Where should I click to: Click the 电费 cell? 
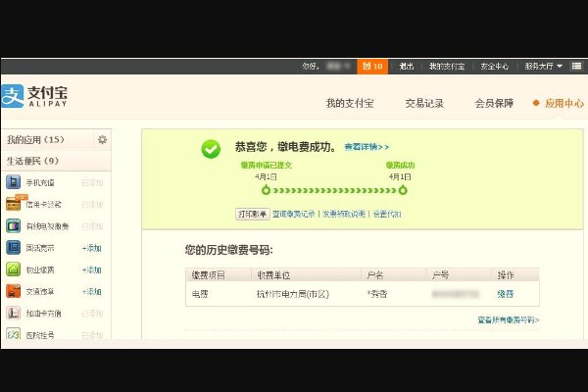[x=200, y=294]
